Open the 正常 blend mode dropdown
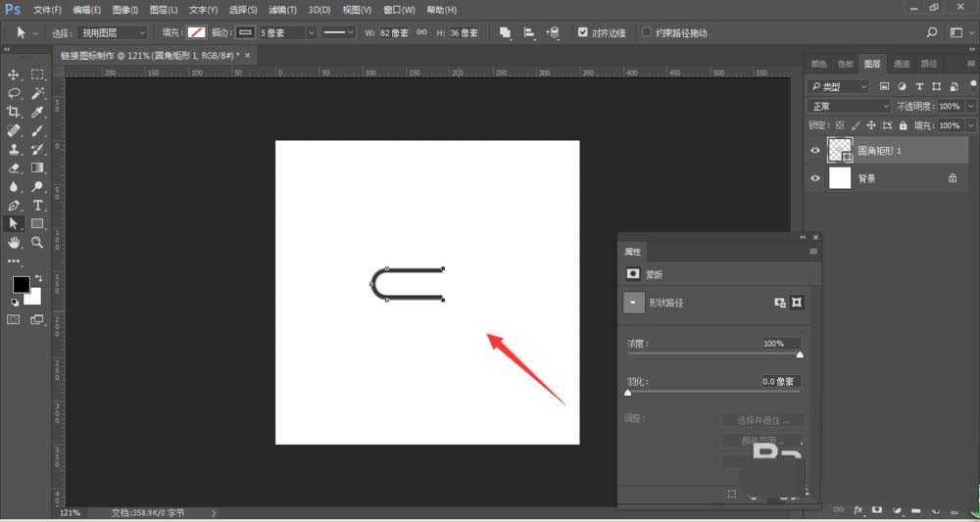Image resolution: width=980 pixels, height=522 pixels. pos(850,106)
